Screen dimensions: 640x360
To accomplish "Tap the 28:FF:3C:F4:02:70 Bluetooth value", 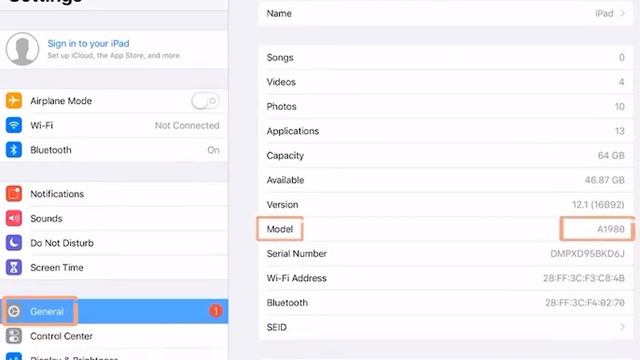I will pyautogui.click(x=585, y=303).
